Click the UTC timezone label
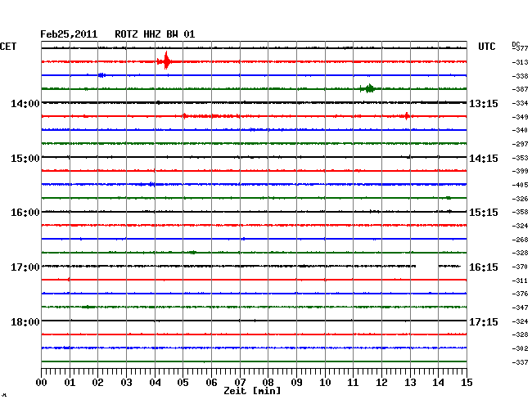 (486, 47)
